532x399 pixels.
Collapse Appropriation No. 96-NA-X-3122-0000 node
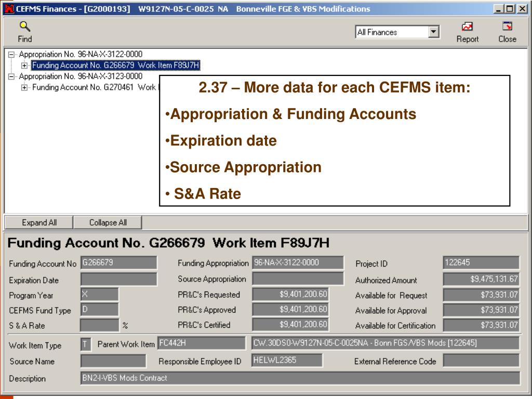pyautogui.click(x=11, y=54)
